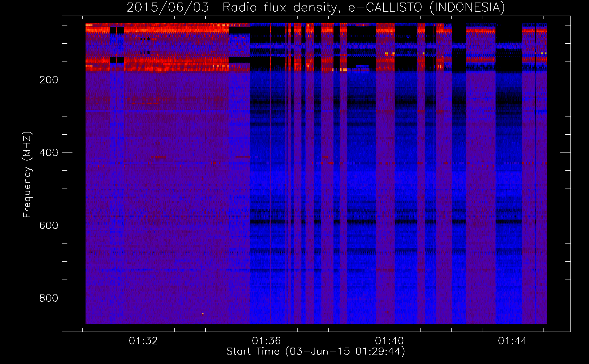Click the 01:44 time tick label
The image size is (589, 364).
(x=513, y=341)
